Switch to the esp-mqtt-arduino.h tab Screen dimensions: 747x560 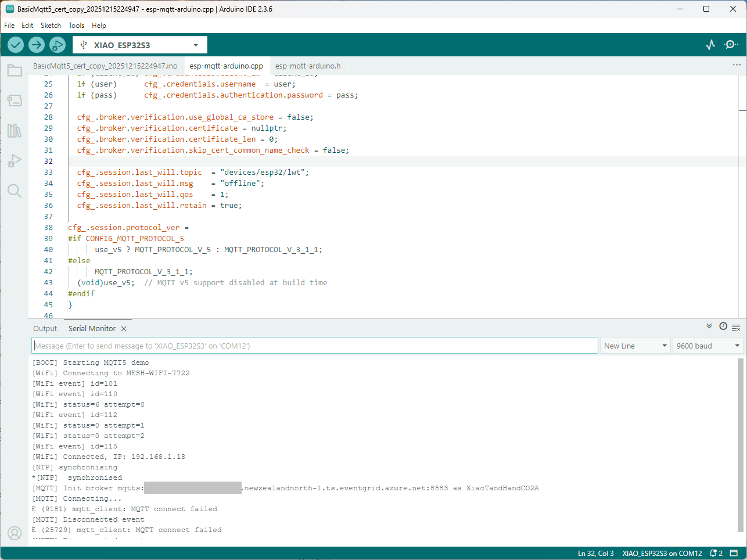308,66
